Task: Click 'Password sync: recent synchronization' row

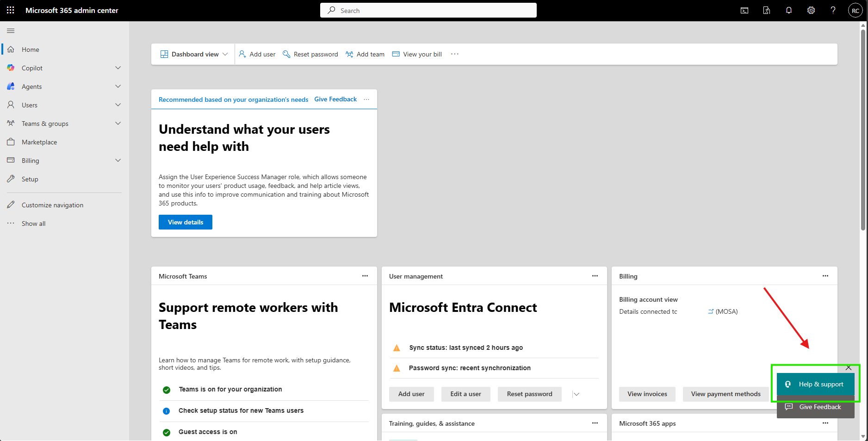Action: (x=494, y=368)
